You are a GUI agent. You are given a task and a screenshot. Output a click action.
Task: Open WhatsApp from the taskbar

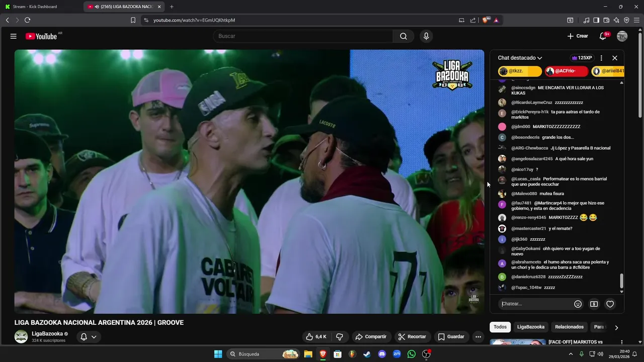click(x=412, y=354)
